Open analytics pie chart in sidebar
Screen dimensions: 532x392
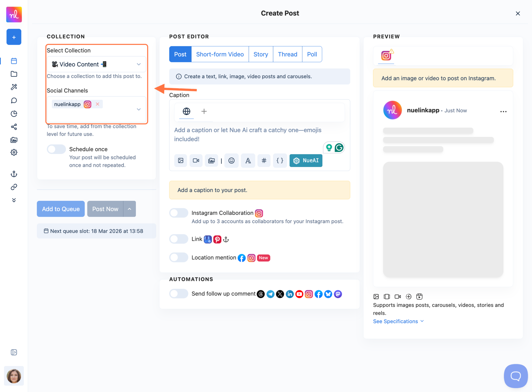(14, 114)
